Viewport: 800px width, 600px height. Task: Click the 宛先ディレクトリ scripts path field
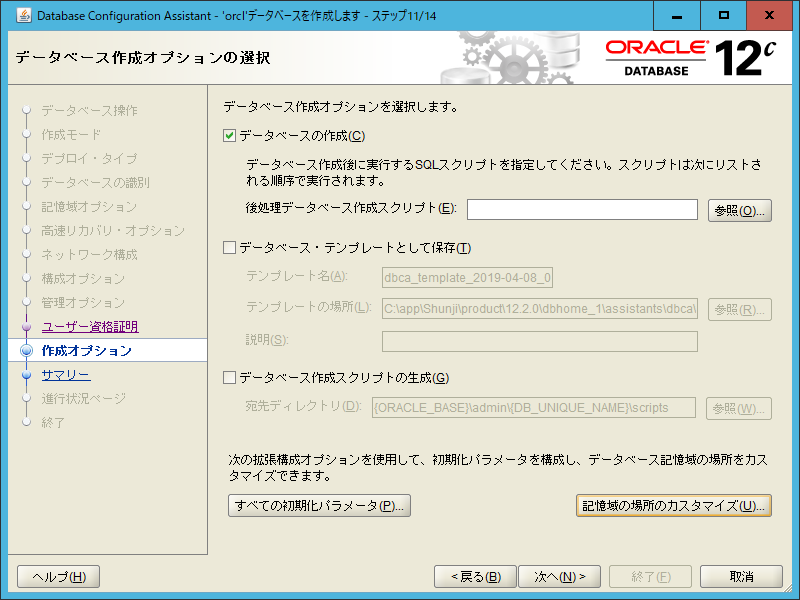pos(534,408)
